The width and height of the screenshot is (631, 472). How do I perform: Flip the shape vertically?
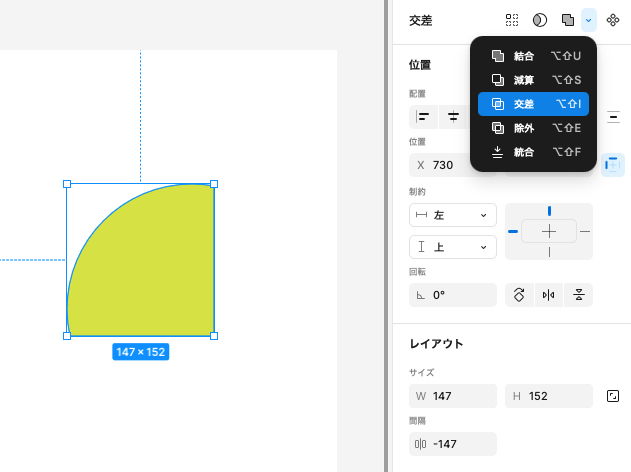point(578,295)
